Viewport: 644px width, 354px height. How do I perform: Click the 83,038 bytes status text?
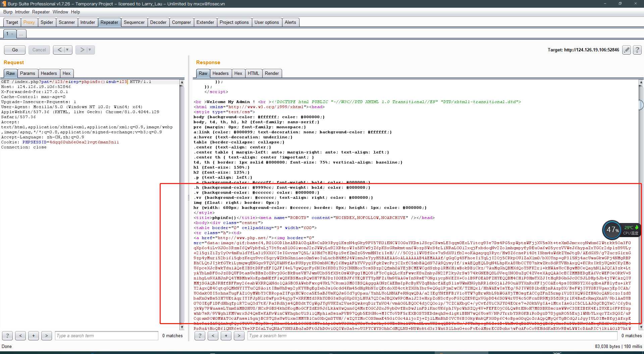(x=607, y=346)
